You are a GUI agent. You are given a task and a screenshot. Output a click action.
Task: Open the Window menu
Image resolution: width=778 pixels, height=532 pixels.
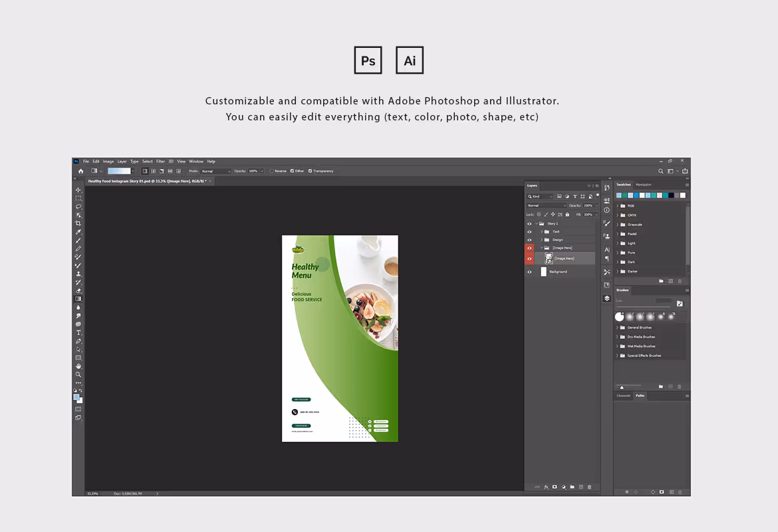coord(196,162)
